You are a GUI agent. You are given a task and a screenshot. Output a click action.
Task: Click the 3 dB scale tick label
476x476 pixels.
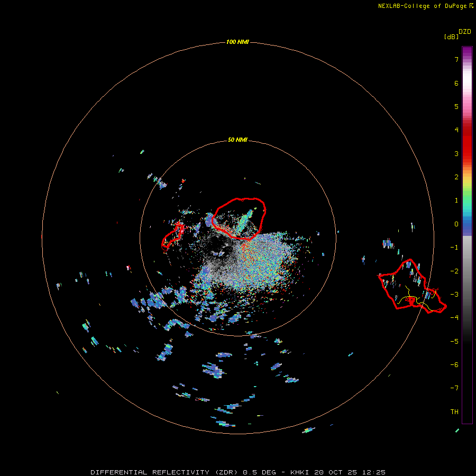pos(456,153)
